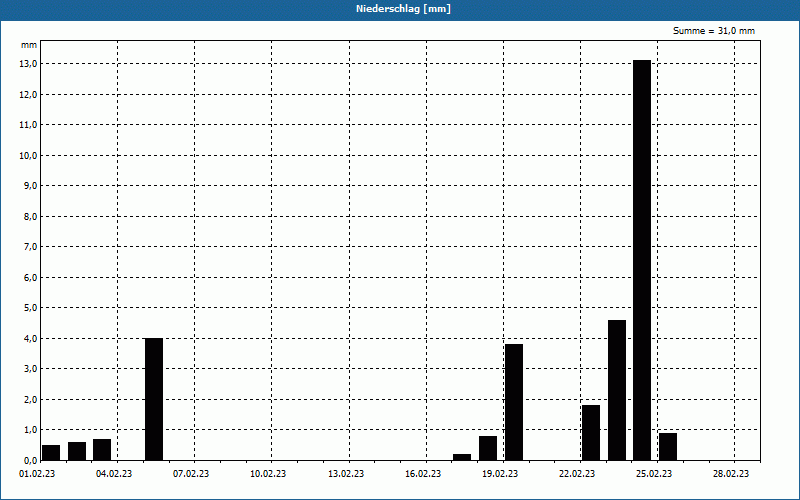Click the mm unit label

29,45
